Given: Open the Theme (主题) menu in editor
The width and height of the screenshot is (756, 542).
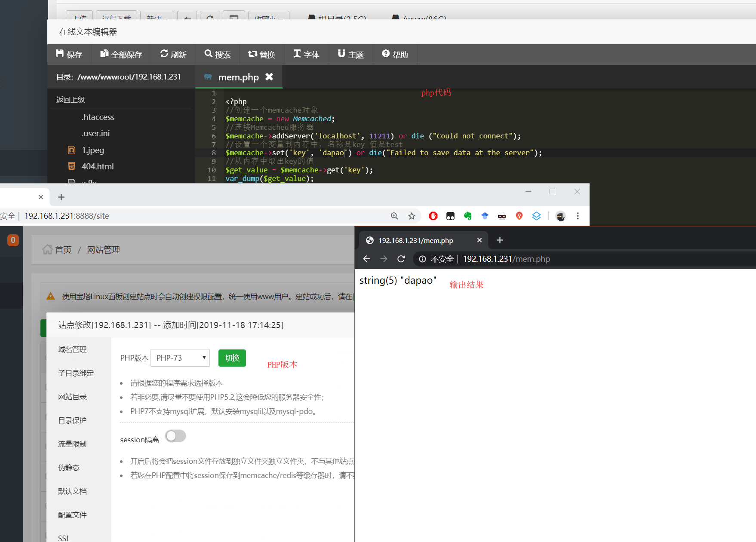Looking at the screenshot, I should (351, 55).
